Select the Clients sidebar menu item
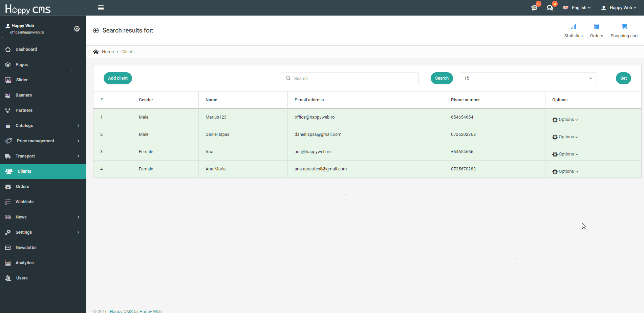This screenshot has height=313, width=644. tap(43, 171)
